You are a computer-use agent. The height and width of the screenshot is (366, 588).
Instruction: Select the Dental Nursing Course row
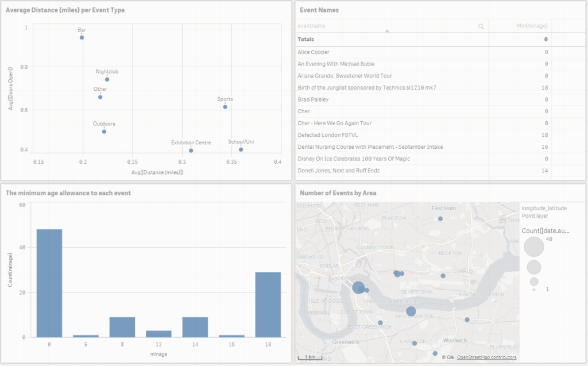[x=424, y=147]
